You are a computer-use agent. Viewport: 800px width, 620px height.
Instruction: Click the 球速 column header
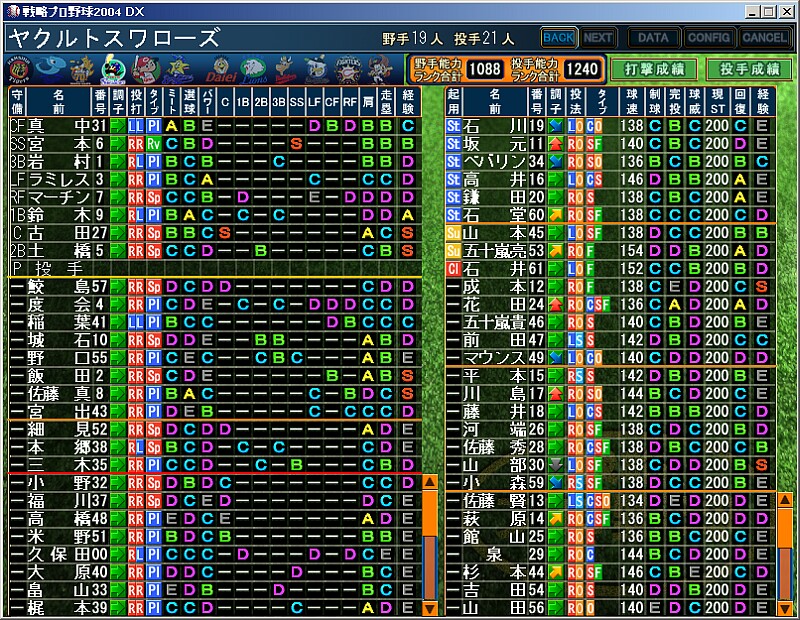[632, 102]
